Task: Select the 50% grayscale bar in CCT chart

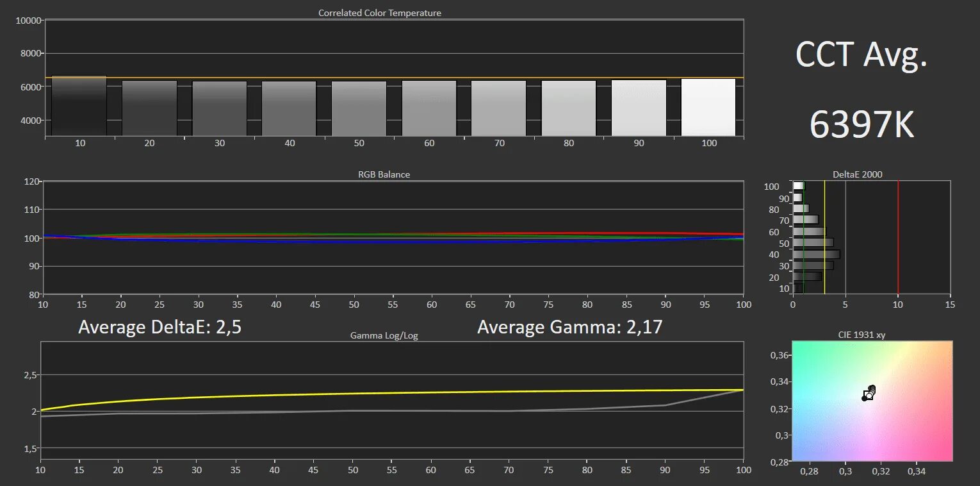Action: (359, 106)
